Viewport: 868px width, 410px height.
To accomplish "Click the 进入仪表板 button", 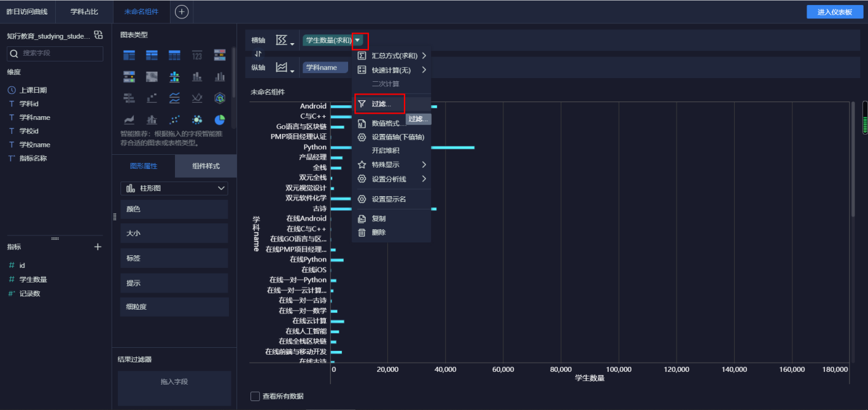I will click(x=834, y=12).
